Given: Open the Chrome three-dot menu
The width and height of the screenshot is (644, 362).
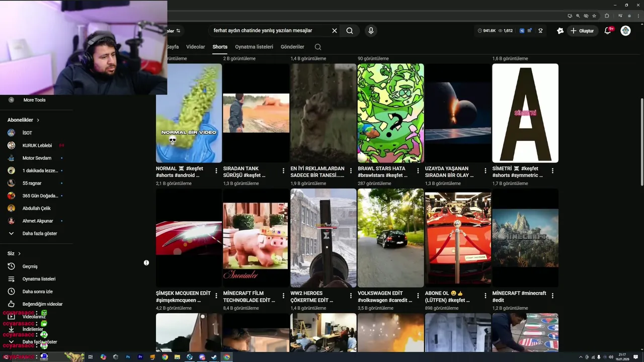Looking at the screenshot, I should [x=637, y=16].
